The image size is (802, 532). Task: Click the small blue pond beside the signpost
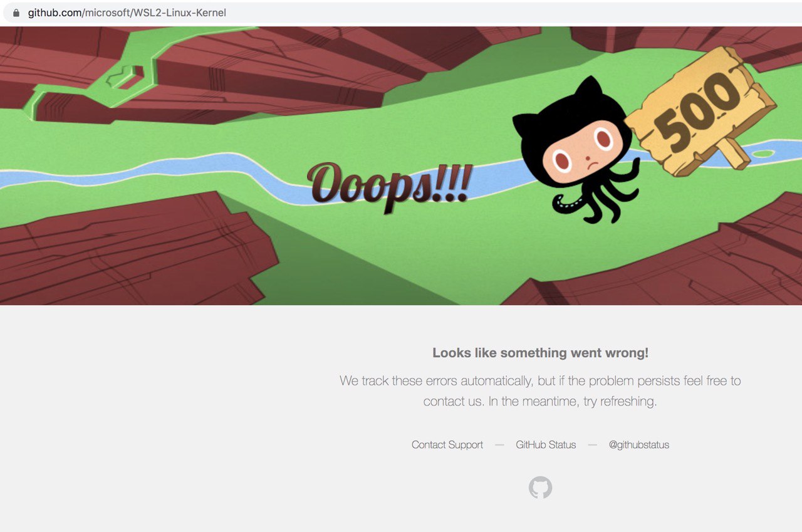[762, 153]
